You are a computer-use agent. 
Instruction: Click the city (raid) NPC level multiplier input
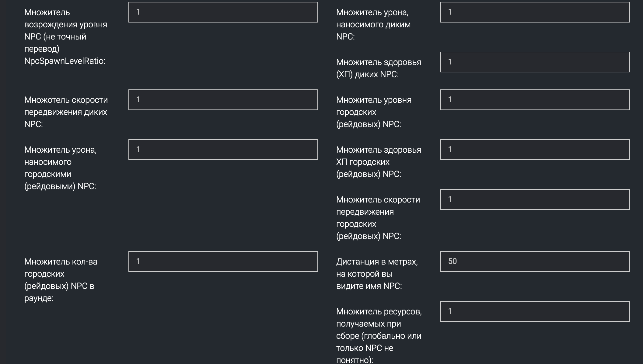(x=535, y=100)
